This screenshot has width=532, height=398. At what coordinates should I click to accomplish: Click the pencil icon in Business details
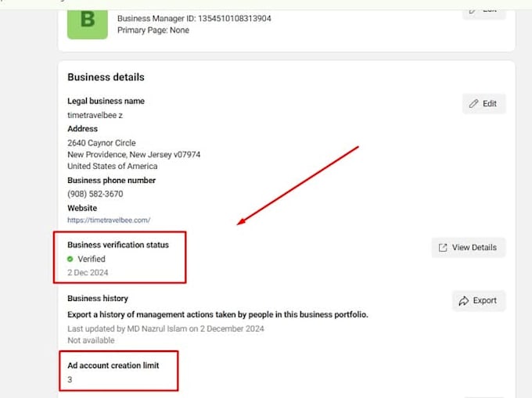point(473,103)
